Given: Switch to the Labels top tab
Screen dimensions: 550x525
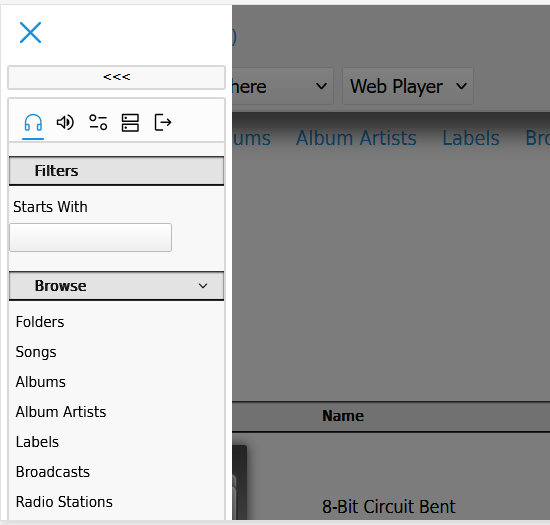Looking at the screenshot, I should pyautogui.click(x=471, y=138).
